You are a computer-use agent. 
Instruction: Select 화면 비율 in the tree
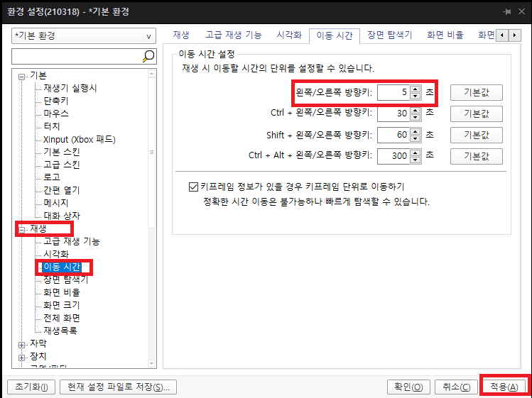(62, 292)
